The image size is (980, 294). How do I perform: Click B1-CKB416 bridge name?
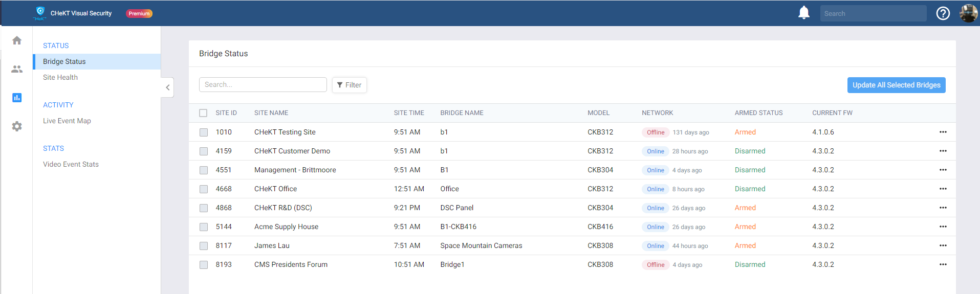(x=459, y=227)
